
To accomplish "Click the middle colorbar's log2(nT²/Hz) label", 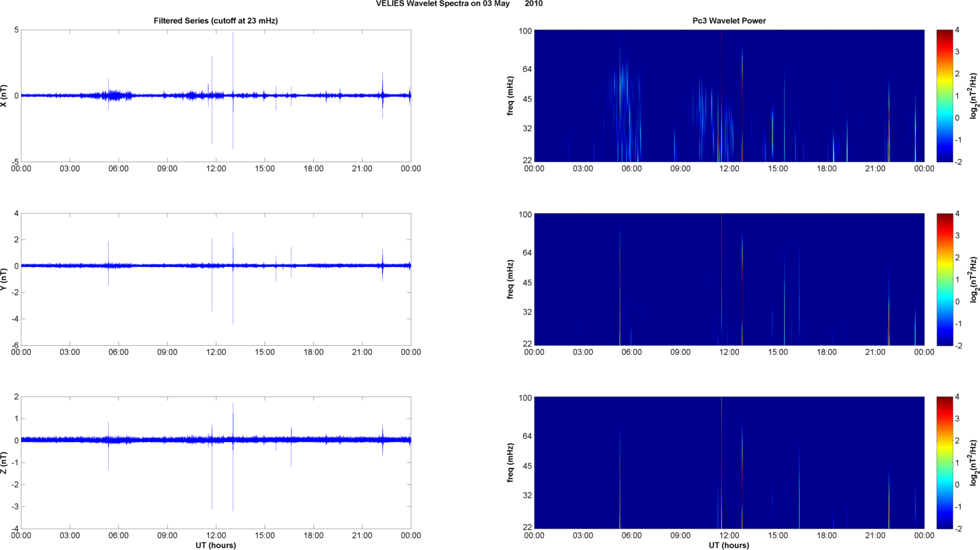I will pyautogui.click(x=974, y=279).
